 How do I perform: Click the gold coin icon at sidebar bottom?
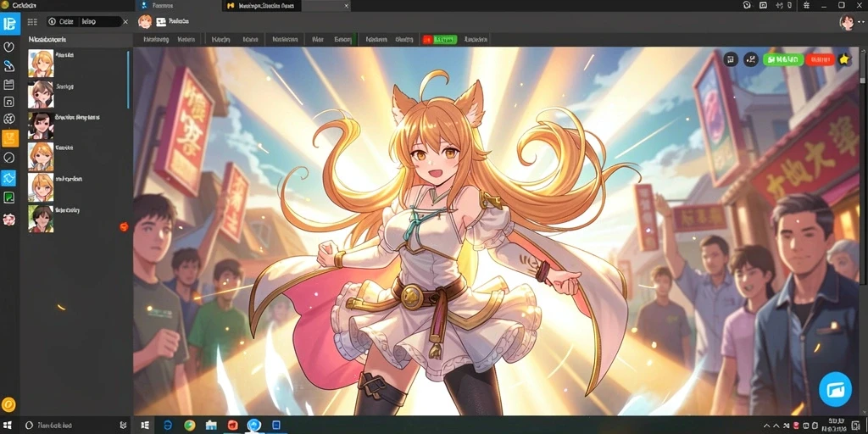tap(8, 403)
